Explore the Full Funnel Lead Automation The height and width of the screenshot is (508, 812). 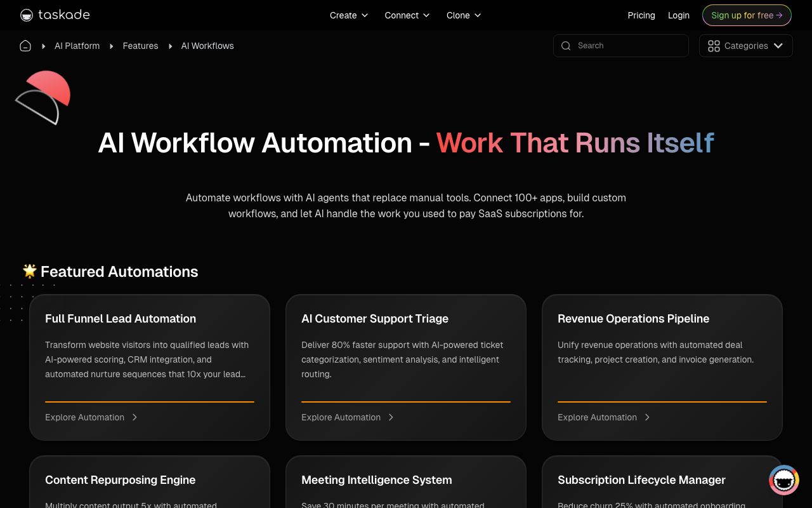pyautogui.click(x=84, y=417)
